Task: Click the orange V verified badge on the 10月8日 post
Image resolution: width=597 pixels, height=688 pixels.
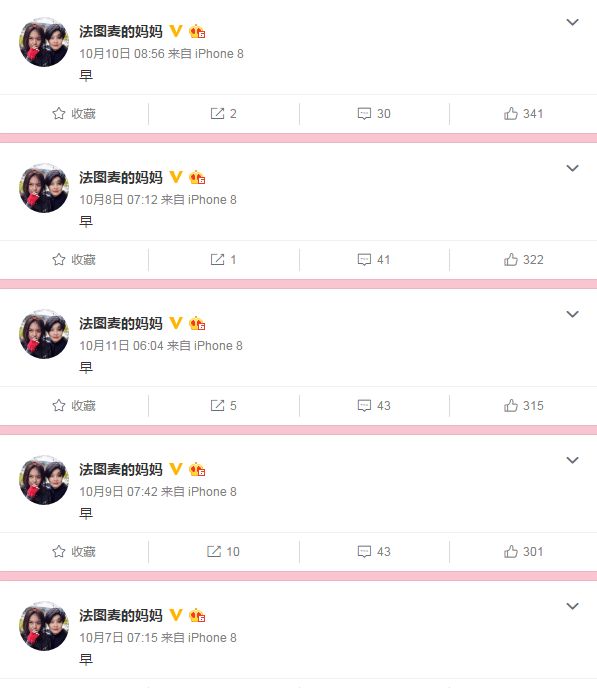Action: 176,177
